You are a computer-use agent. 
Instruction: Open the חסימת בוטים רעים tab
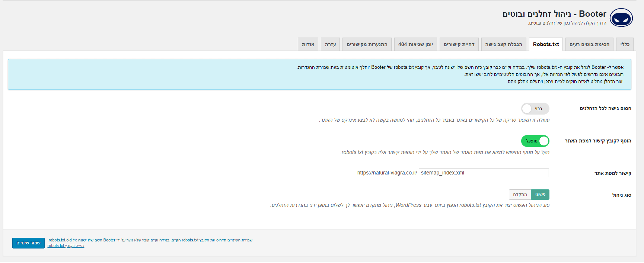(589, 44)
